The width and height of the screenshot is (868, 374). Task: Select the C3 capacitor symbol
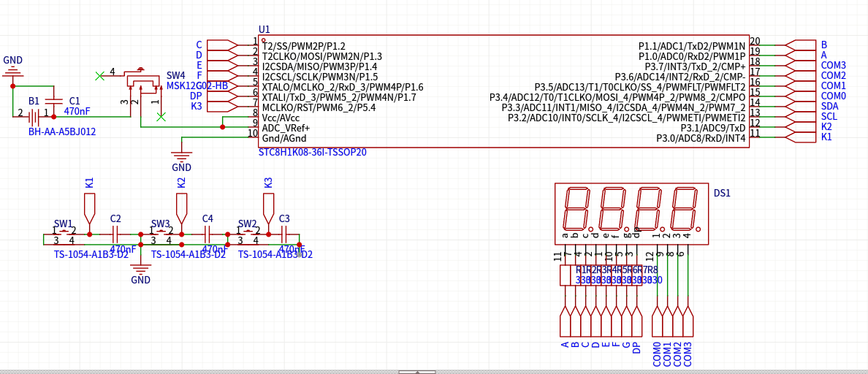tap(284, 234)
